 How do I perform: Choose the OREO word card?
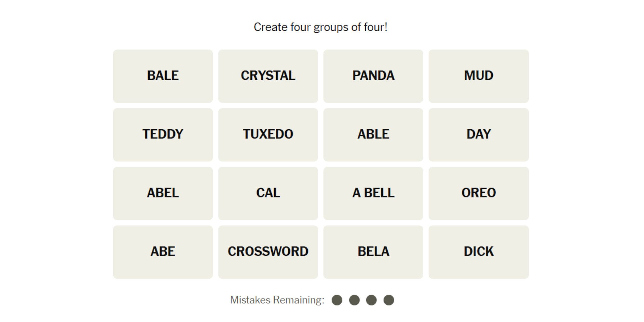(479, 193)
